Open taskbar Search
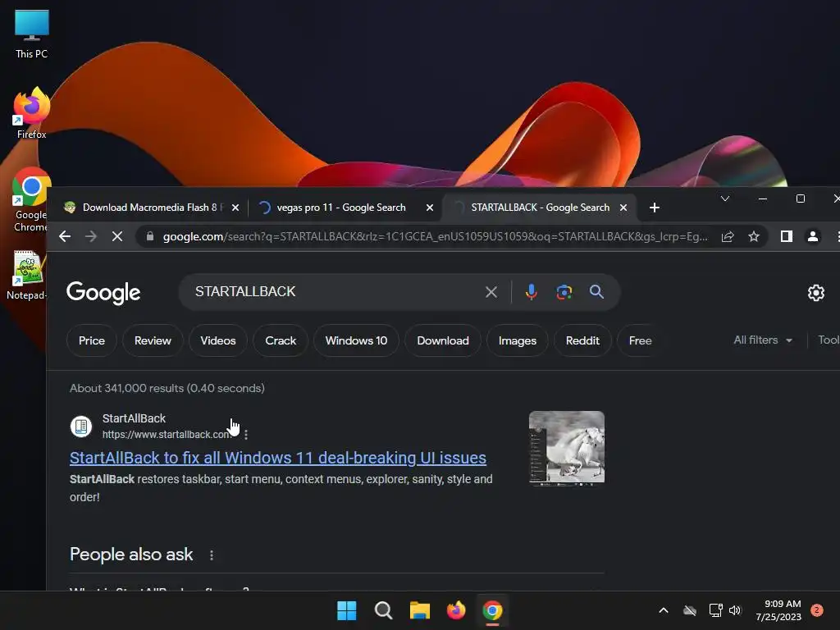This screenshot has width=840, height=630. pos(383,610)
